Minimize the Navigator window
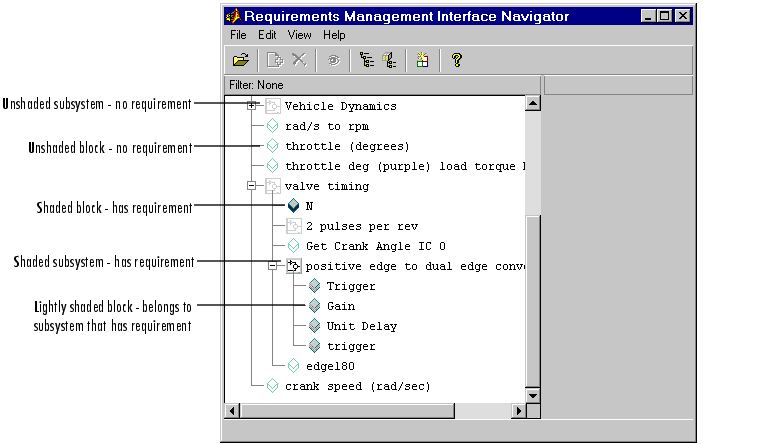This screenshot has width=758, height=444. point(648,16)
